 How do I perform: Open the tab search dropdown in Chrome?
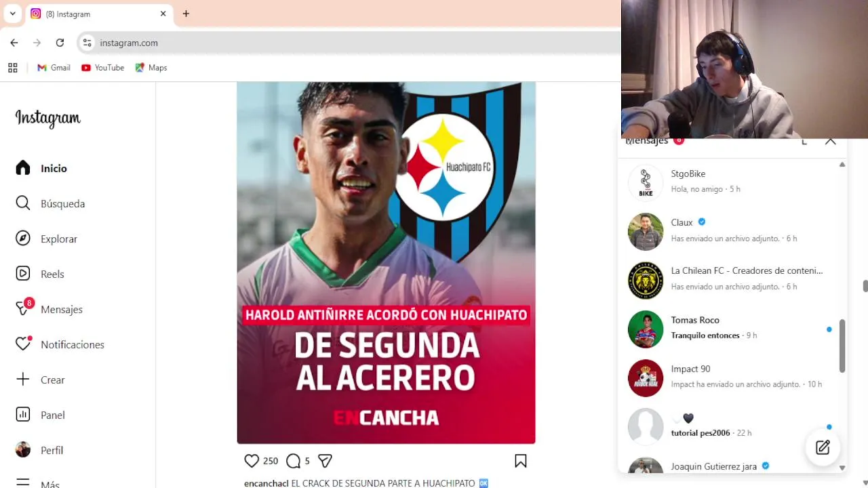[x=12, y=14]
